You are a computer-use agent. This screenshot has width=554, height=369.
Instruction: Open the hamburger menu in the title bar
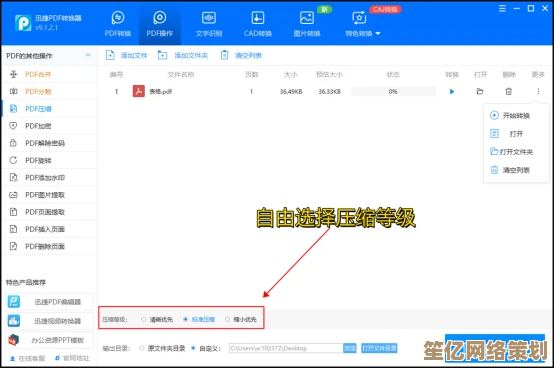pyautogui.click(x=502, y=8)
